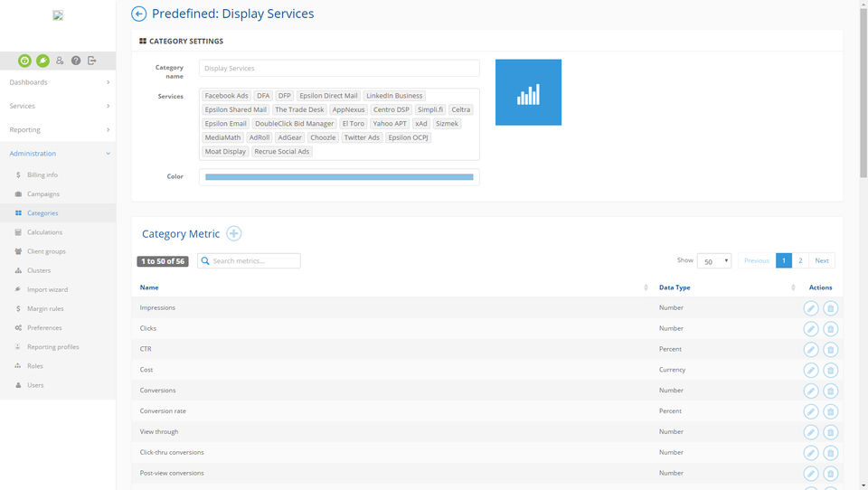
Task: Open the user profile icon in sidebar toolbar
Action: (60, 61)
